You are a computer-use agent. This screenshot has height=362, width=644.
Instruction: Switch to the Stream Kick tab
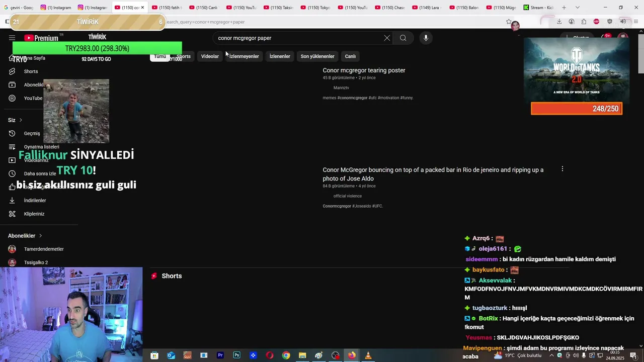538,8
